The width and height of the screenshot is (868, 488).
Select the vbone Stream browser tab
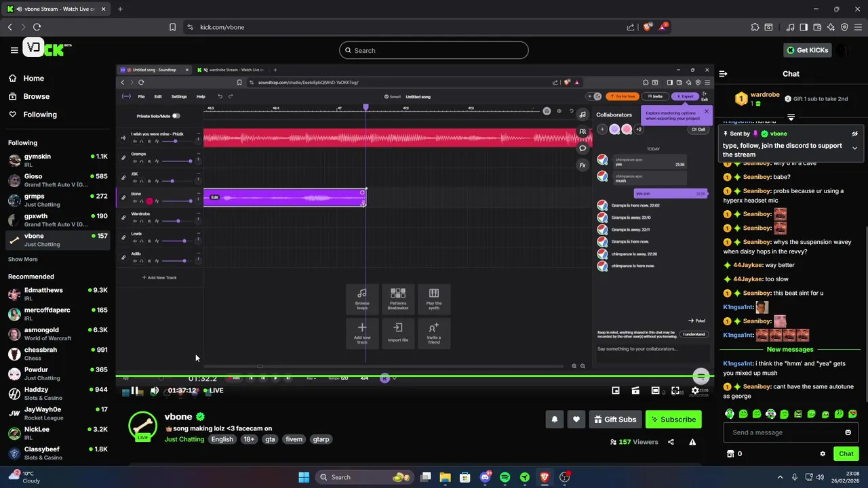point(56,9)
